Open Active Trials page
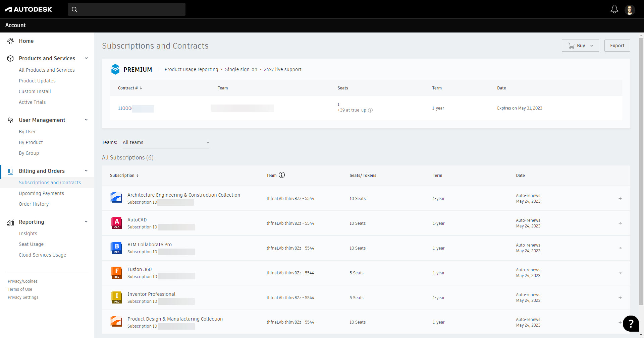The height and width of the screenshot is (338, 644). click(32, 102)
